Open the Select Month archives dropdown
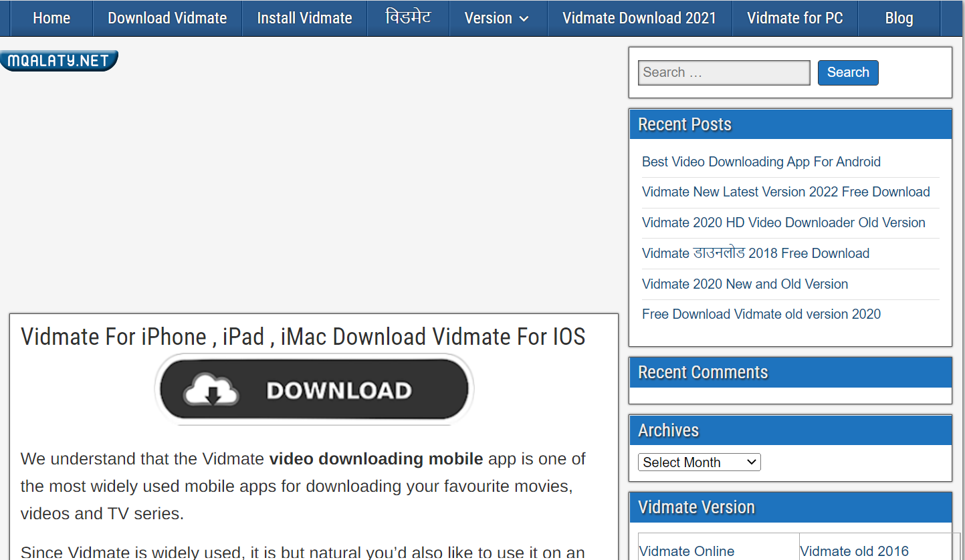965x560 pixels. coord(700,462)
